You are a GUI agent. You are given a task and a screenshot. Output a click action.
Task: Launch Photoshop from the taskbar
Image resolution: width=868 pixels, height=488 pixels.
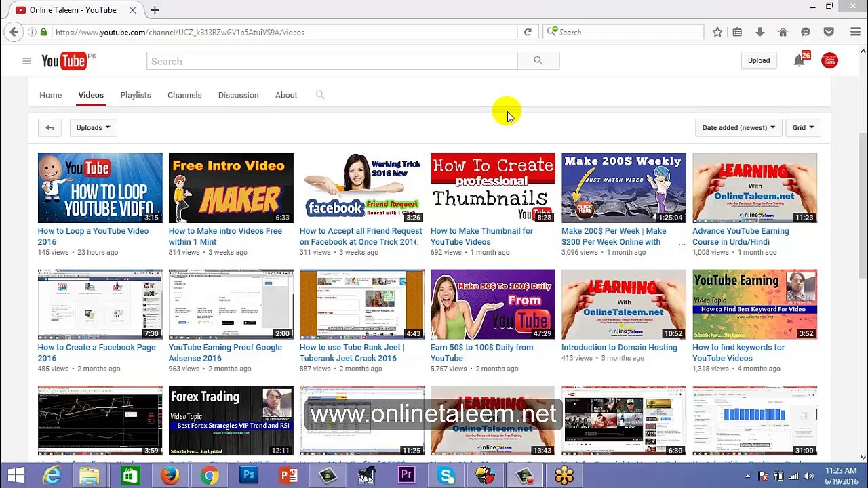tap(249, 476)
